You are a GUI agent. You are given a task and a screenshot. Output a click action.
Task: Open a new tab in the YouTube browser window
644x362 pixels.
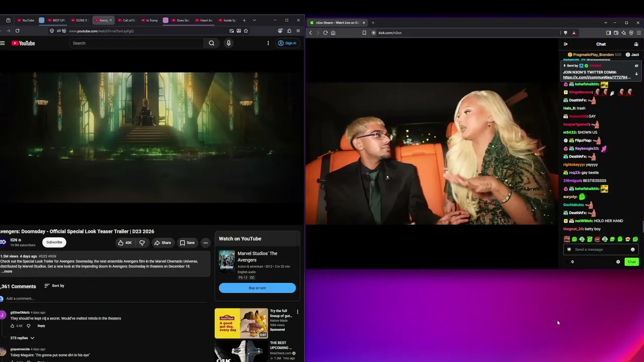click(x=244, y=20)
